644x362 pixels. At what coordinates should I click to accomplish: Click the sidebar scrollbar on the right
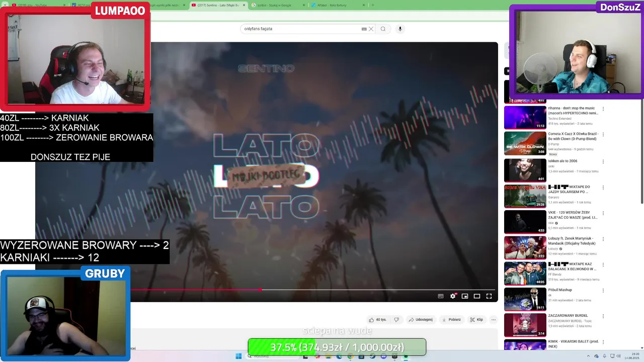pyautogui.click(x=642, y=151)
